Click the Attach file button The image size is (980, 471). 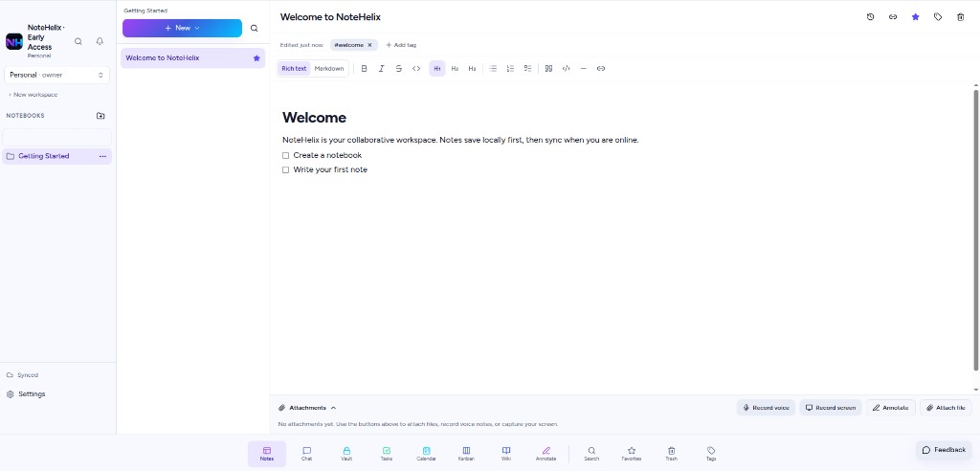click(x=946, y=408)
